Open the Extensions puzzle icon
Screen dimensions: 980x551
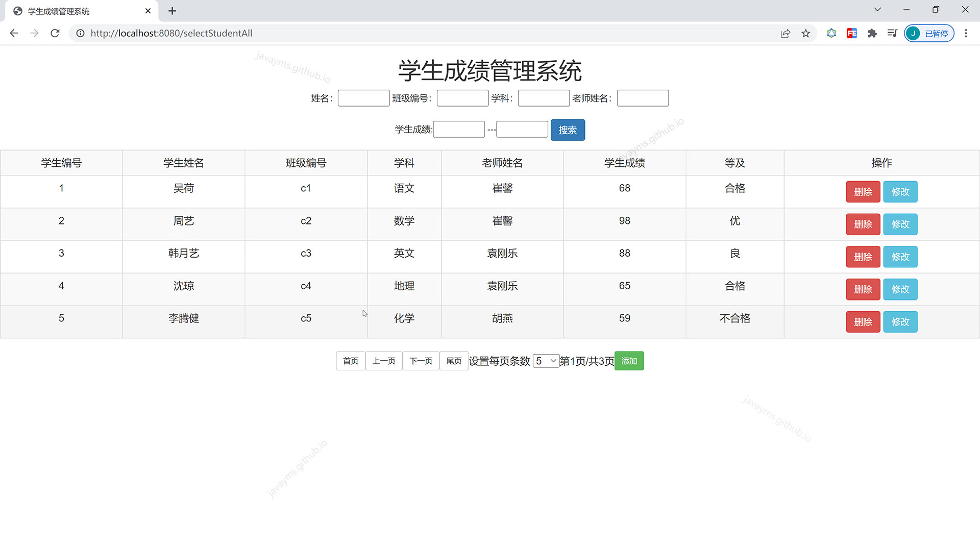872,33
